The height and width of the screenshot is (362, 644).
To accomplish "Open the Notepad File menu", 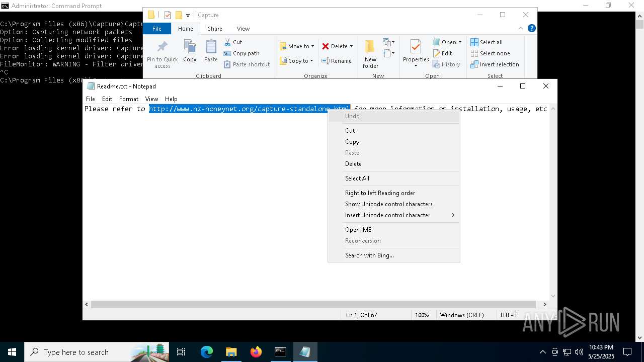I will tap(91, 99).
